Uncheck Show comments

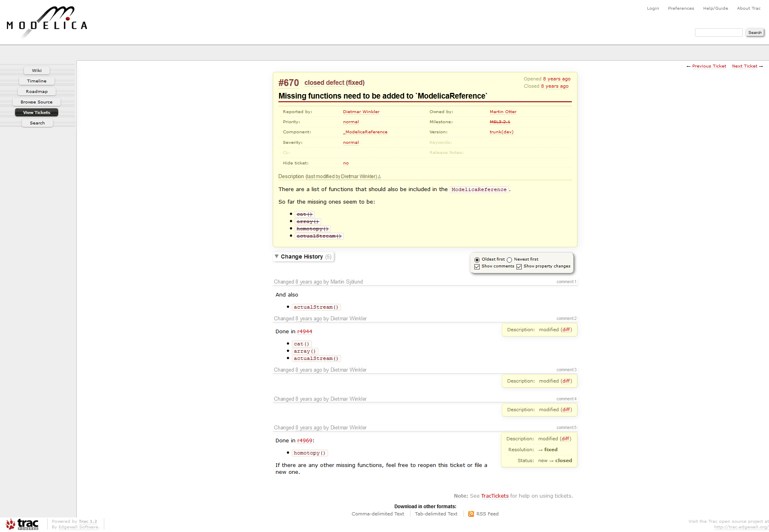477,266
